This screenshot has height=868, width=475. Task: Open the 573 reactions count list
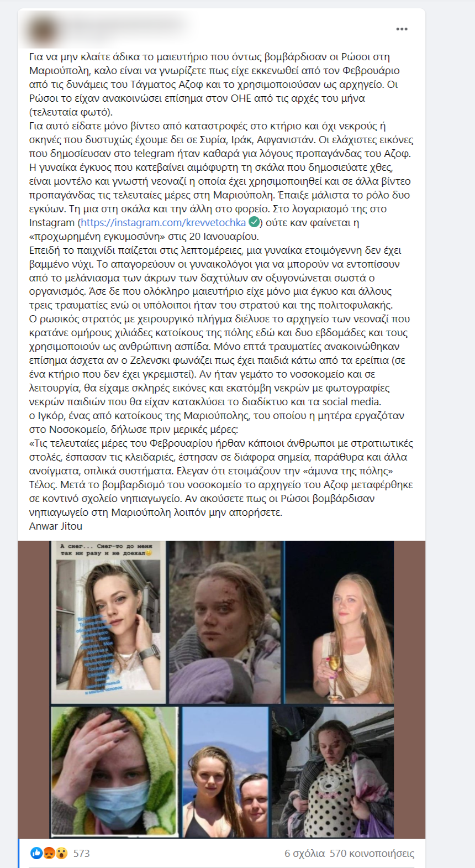[81, 853]
